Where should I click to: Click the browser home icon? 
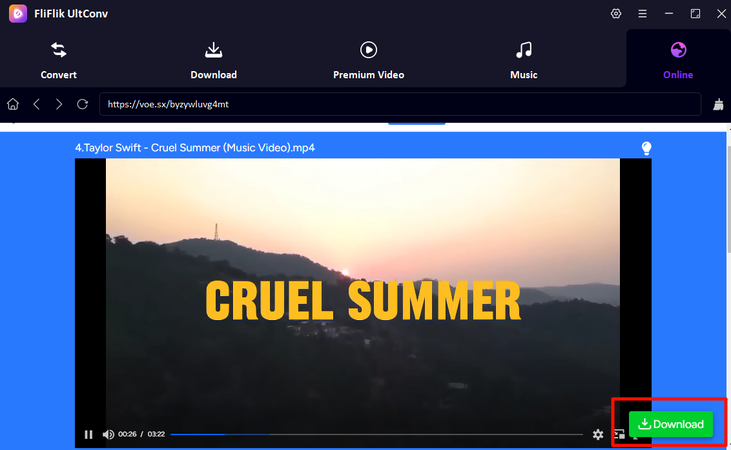tap(13, 104)
